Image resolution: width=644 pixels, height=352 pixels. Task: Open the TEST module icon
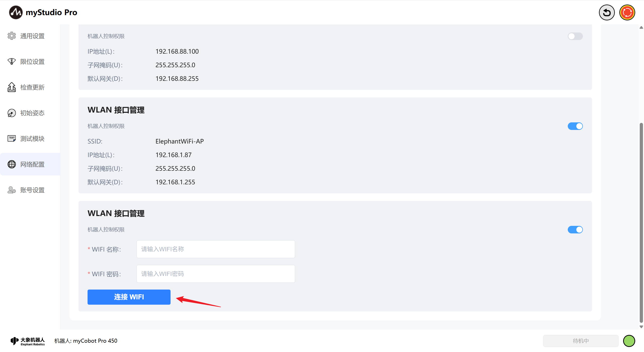pyautogui.click(x=12, y=138)
